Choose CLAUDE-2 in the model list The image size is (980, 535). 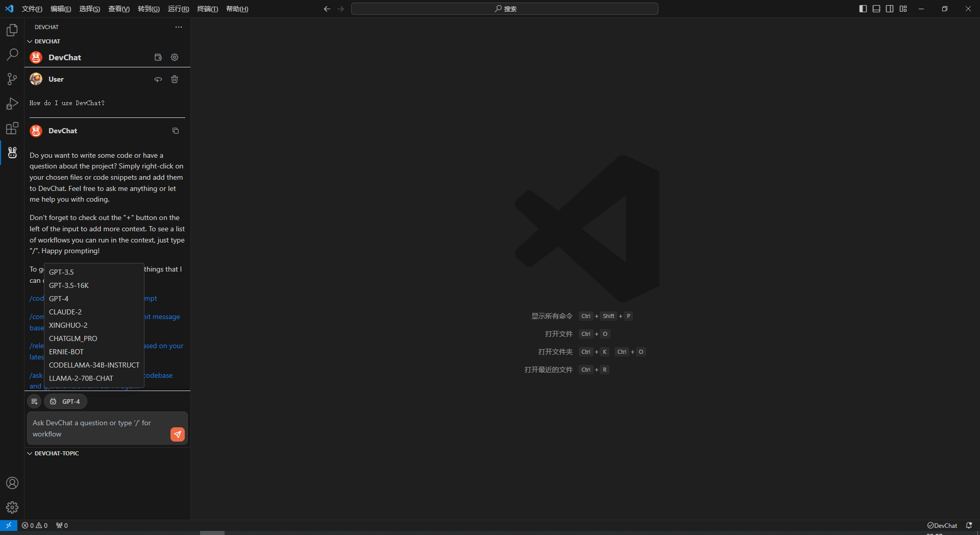tap(94, 312)
